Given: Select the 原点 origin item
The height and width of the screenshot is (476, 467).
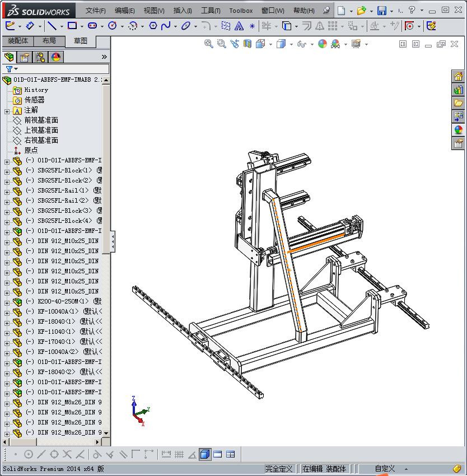Looking at the screenshot, I should [x=31, y=150].
